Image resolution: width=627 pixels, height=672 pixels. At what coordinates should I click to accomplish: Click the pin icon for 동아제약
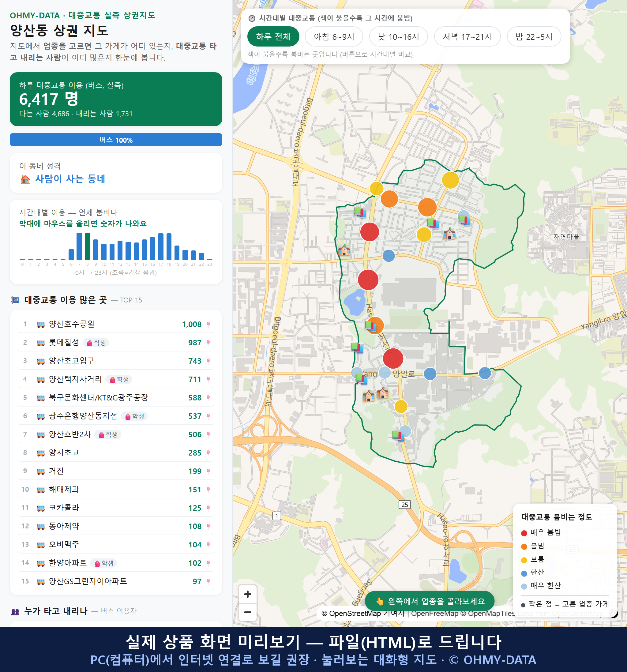(208, 526)
